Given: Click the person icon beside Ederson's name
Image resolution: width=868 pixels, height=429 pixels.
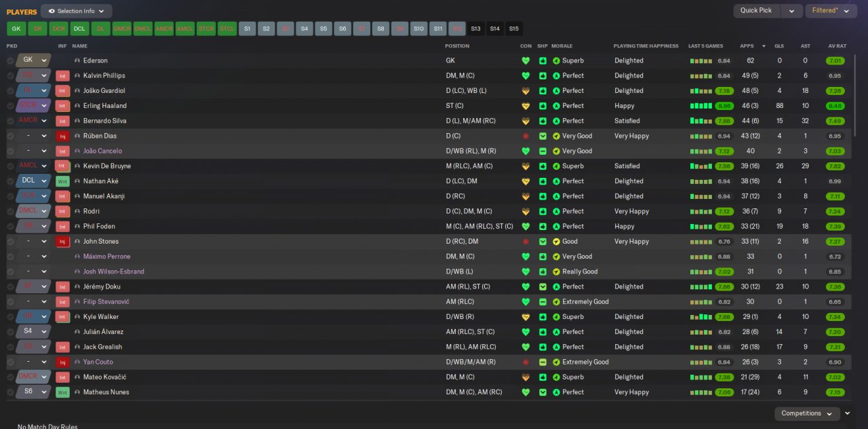Looking at the screenshot, I should [77, 60].
